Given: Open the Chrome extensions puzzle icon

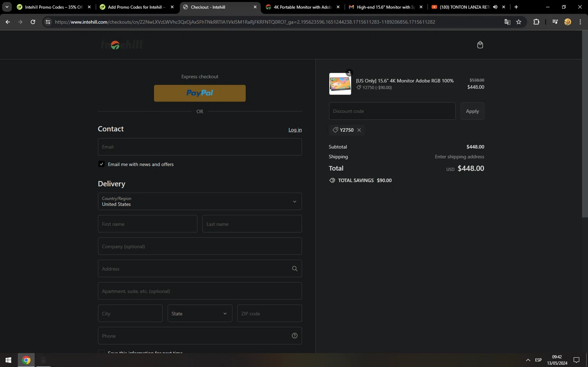Looking at the screenshot, I should 536,22.
